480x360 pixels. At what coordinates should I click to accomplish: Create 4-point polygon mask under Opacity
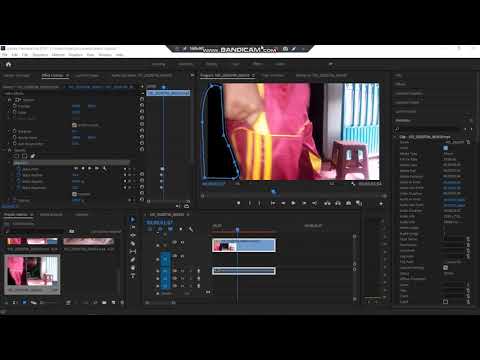tap(24, 156)
